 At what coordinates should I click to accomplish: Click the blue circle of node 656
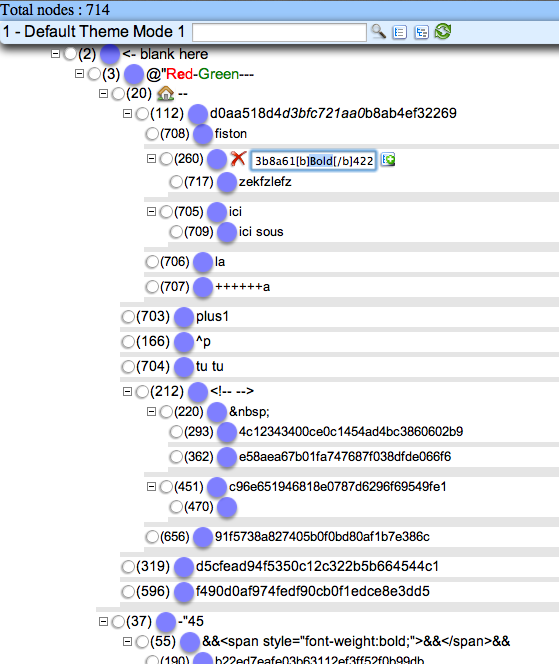[x=202, y=537]
